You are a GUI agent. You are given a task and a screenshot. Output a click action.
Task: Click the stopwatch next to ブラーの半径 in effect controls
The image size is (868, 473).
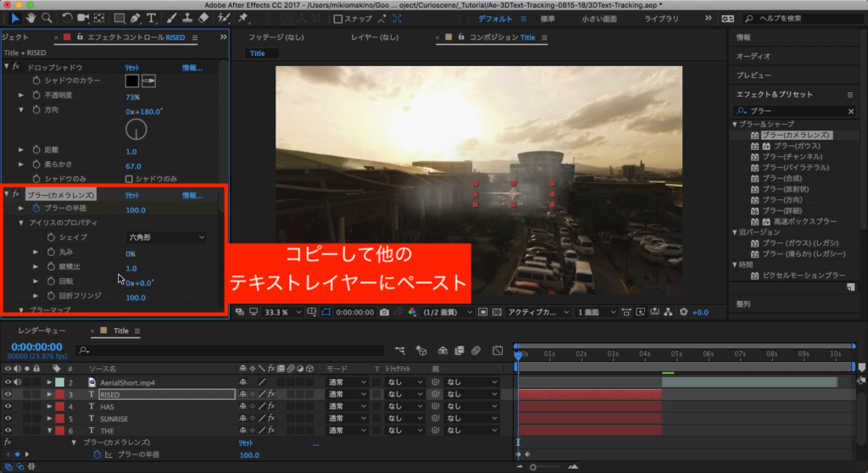36,209
